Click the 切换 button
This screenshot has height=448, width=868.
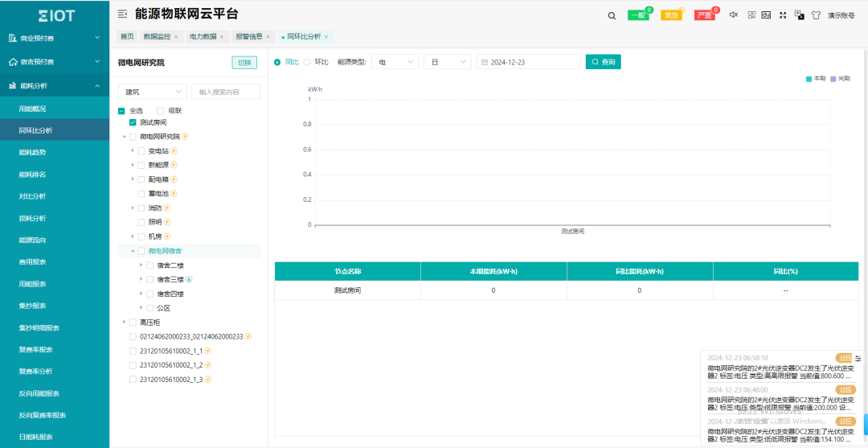(x=244, y=63)
